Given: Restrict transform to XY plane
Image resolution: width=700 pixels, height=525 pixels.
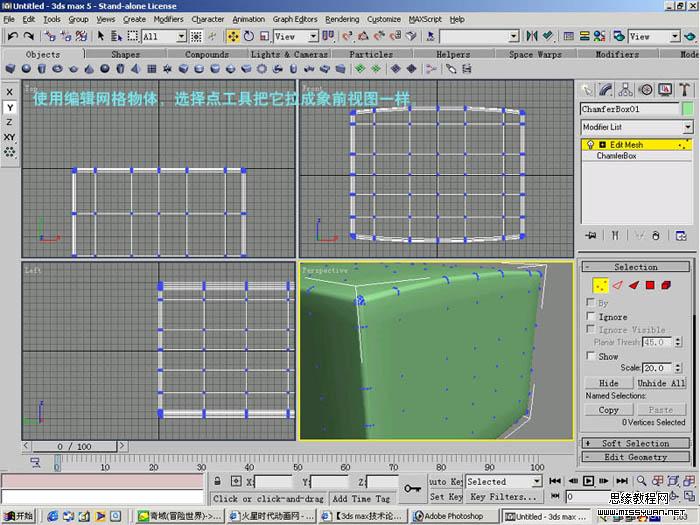Looking at the screenshot, I should point(9,137).
